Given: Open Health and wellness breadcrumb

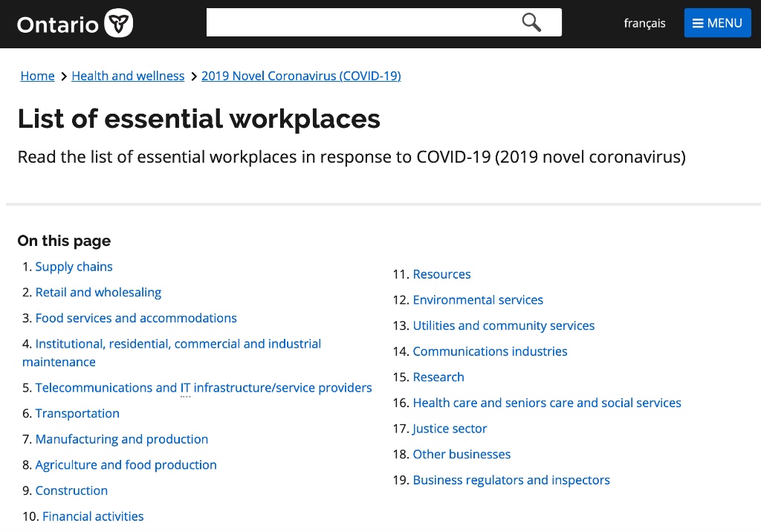Looking at the screenshot, I should pyautogui.click(x=128, y=77).
